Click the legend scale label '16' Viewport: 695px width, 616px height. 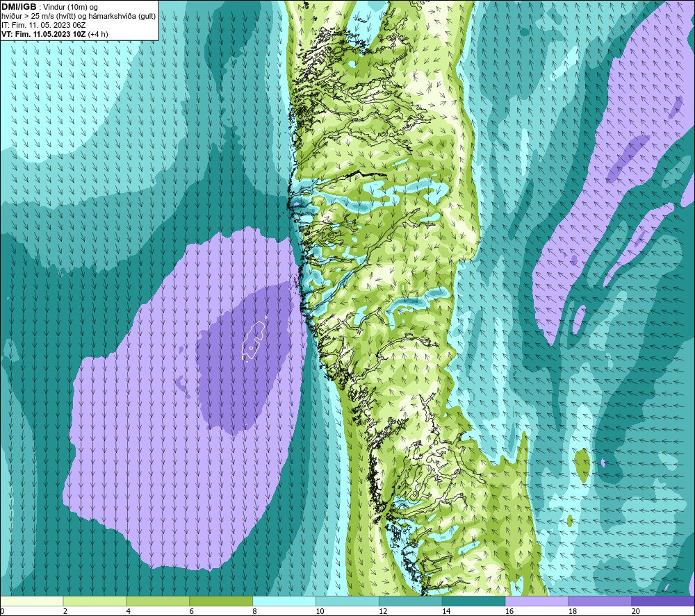click(x=509, y=611)
